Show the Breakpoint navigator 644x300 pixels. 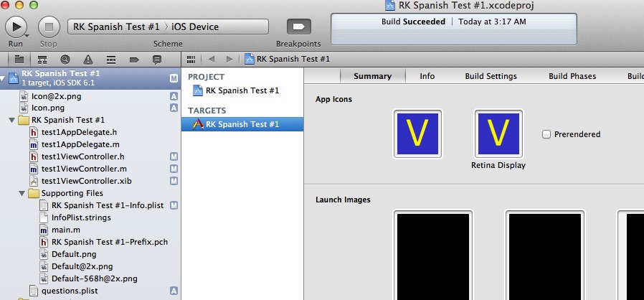pos(134,59)
